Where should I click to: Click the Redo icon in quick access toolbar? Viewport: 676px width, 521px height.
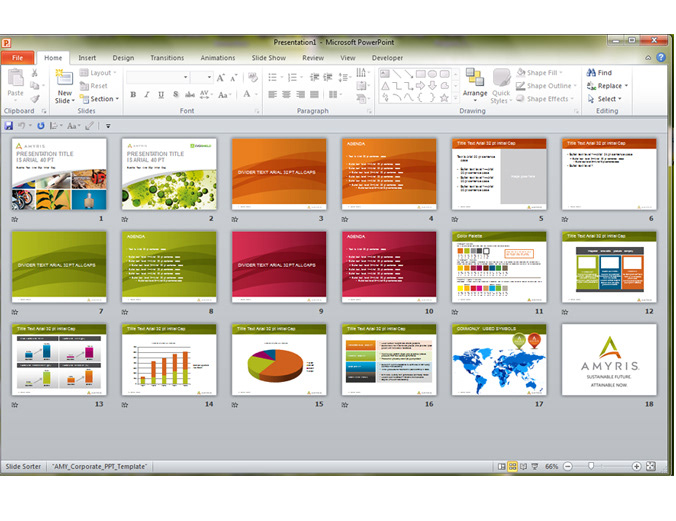[41, 126]
